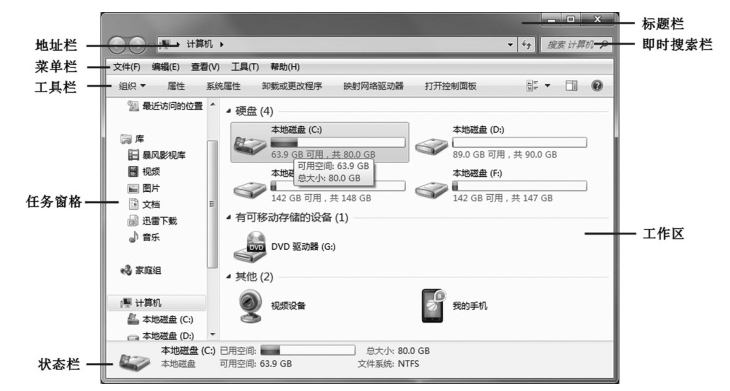Click the 总大小: 80.0 GB text in the details pane

click(x=398, y=351)
